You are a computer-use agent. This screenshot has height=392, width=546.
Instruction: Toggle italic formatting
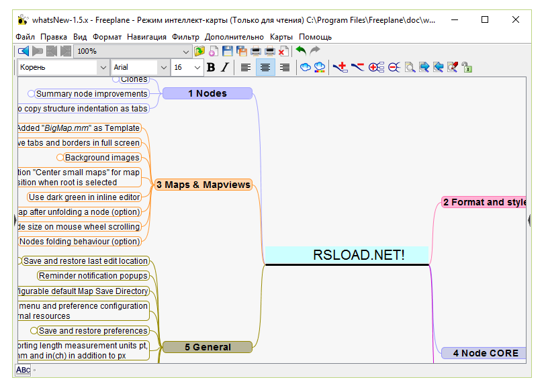225,67
